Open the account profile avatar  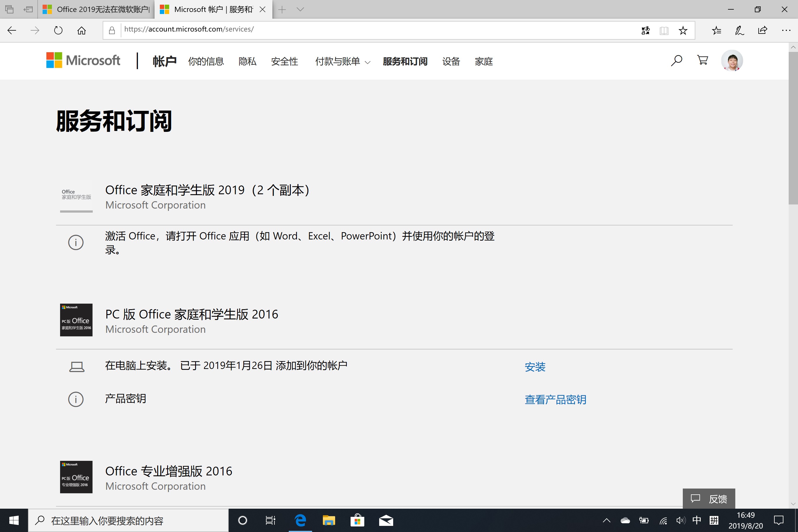[x=732, y=61]
